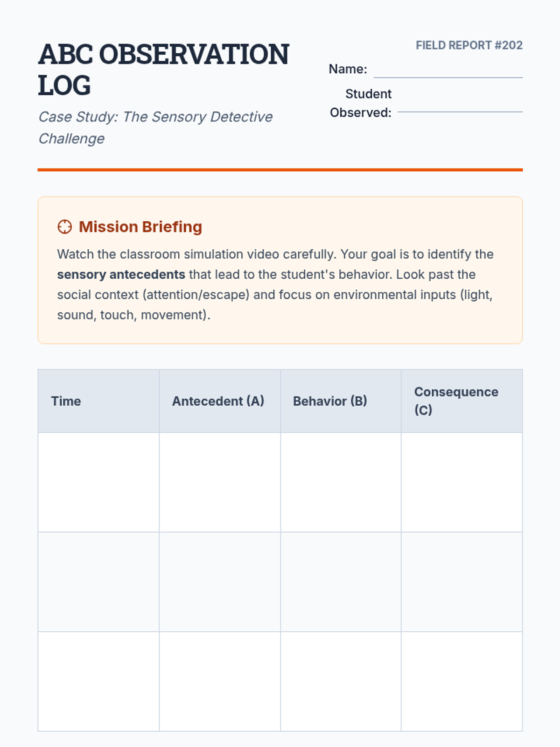Click the bold "sensory antecedents" text
This screenshot has width=560, height=747.
click(121, 275)
